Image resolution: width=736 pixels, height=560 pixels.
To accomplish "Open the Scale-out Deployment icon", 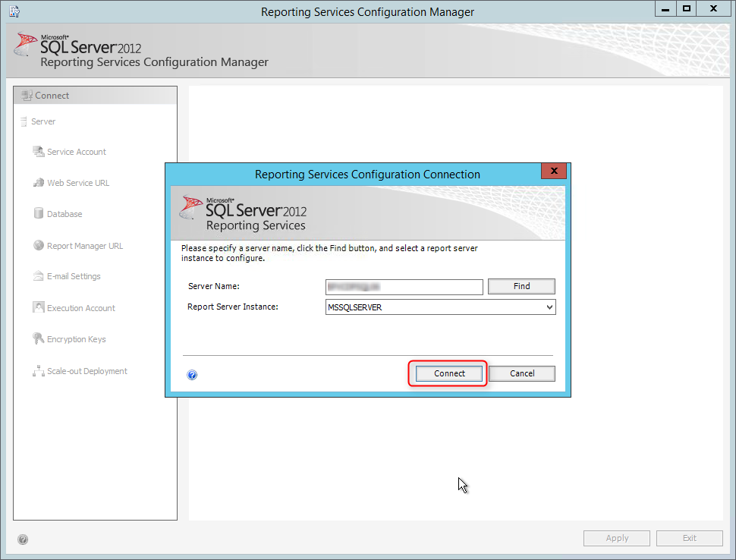I will click(39, 371).
